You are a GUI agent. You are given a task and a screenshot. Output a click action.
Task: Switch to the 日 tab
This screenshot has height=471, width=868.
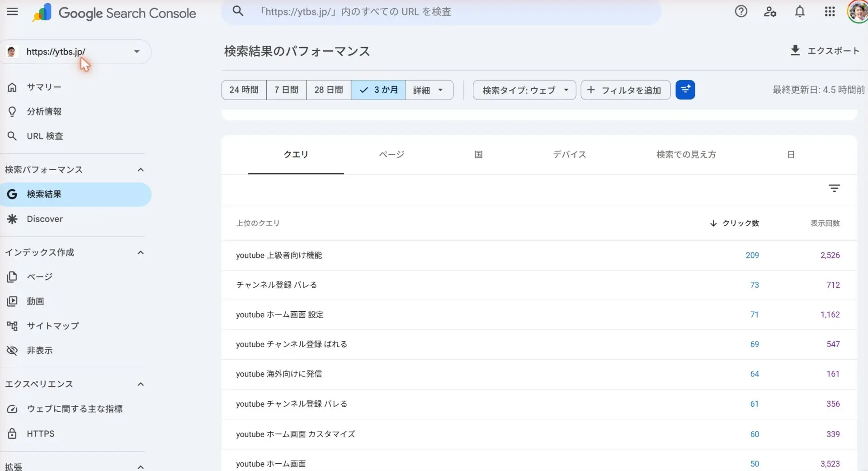point(791,155)
